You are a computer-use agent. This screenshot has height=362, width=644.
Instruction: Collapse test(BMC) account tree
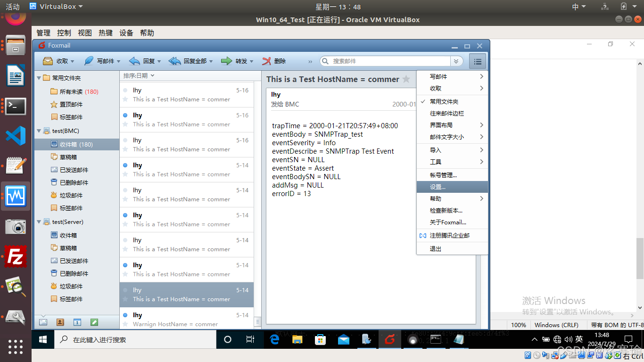pos(39,131)
